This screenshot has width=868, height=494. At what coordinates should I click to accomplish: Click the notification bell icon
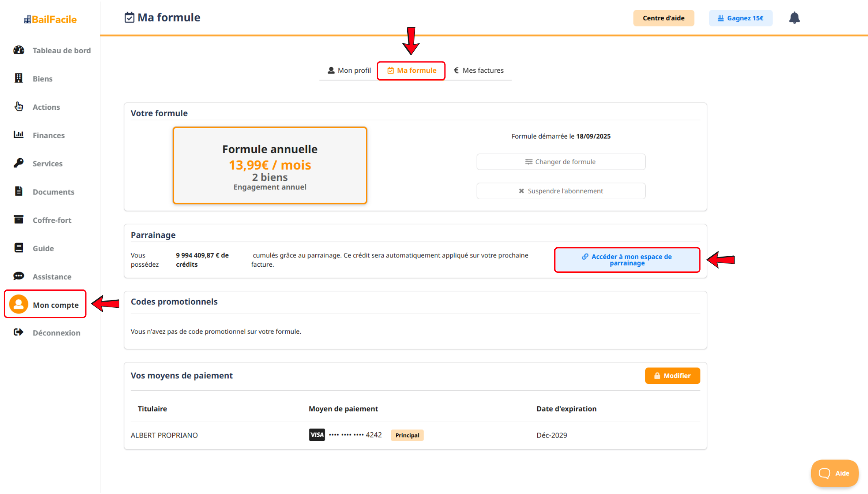point(794,18)
